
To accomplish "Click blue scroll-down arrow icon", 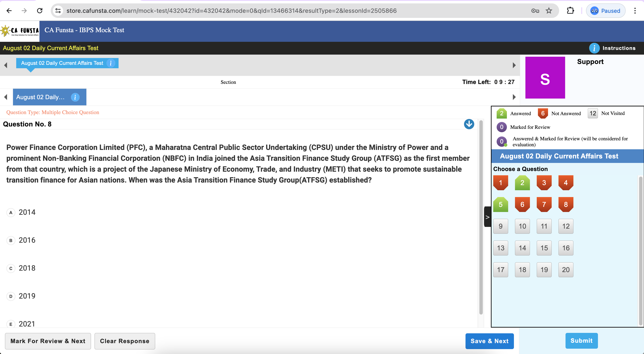I will tap(469, 124).
